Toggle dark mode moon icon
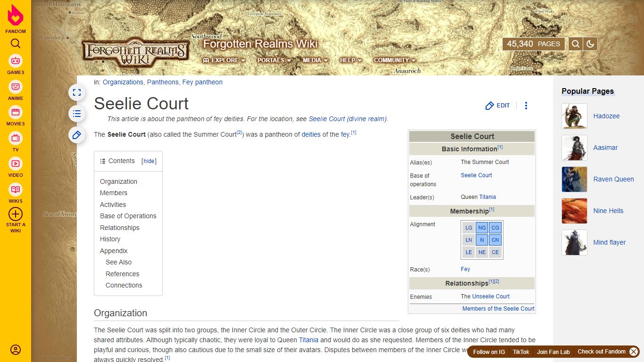The height and width of the screenshot is (362, 644). [590, 44]
